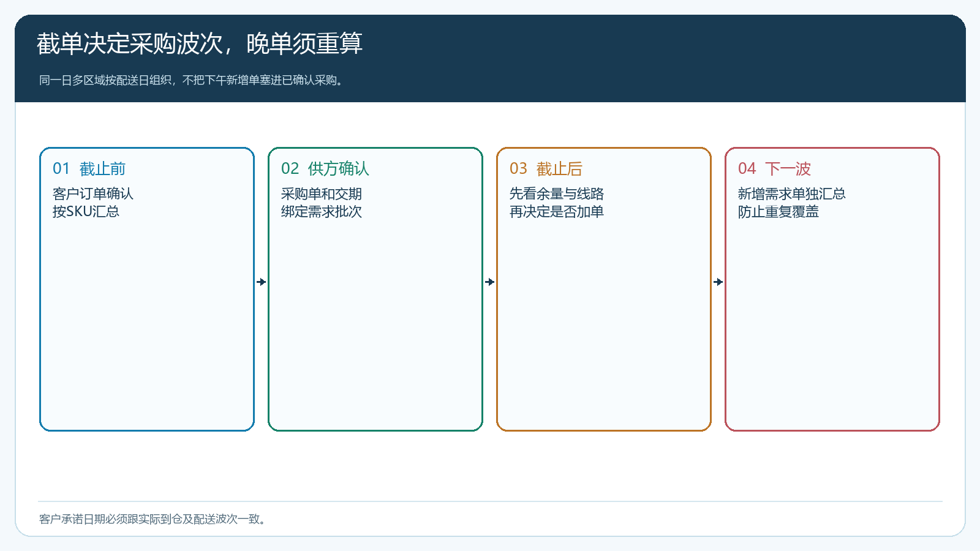Screen dimensions: 980x551
Task: Click the text 先看余量与线路
Action: point(557,193)
